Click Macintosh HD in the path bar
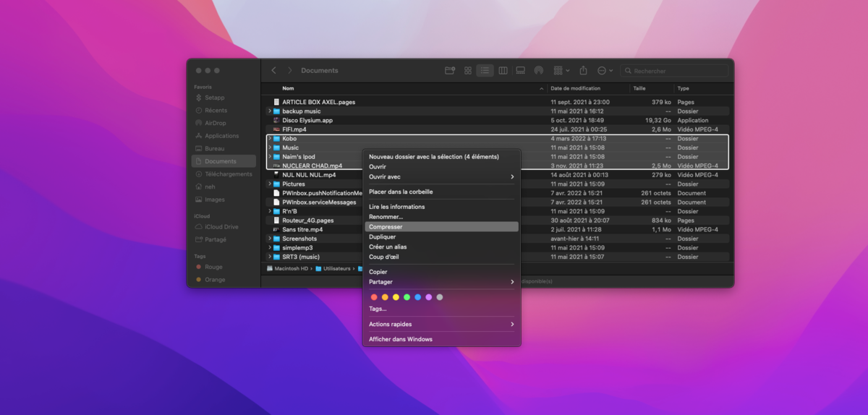868x415 pixels. tap(288, 268)
